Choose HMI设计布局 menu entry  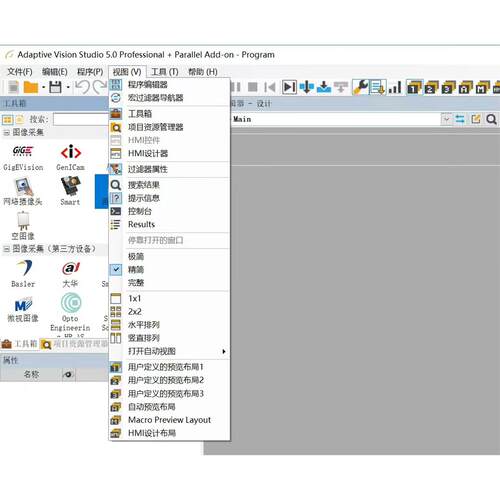[x=169, y=433]
